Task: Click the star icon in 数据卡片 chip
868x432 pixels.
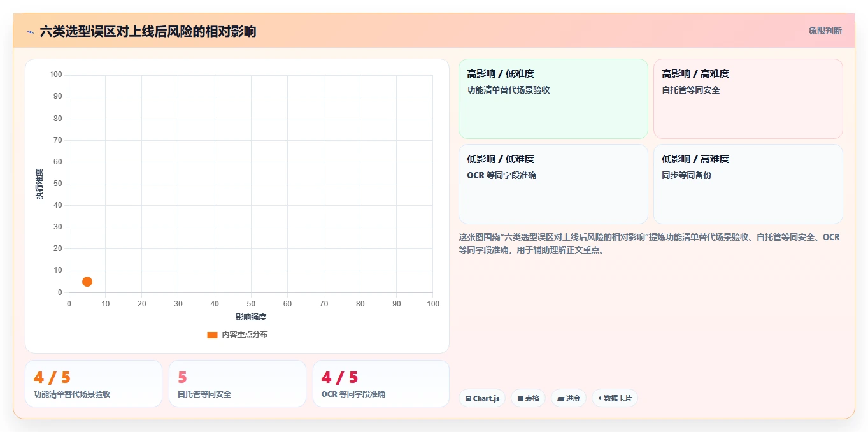Action: point(600,399)
